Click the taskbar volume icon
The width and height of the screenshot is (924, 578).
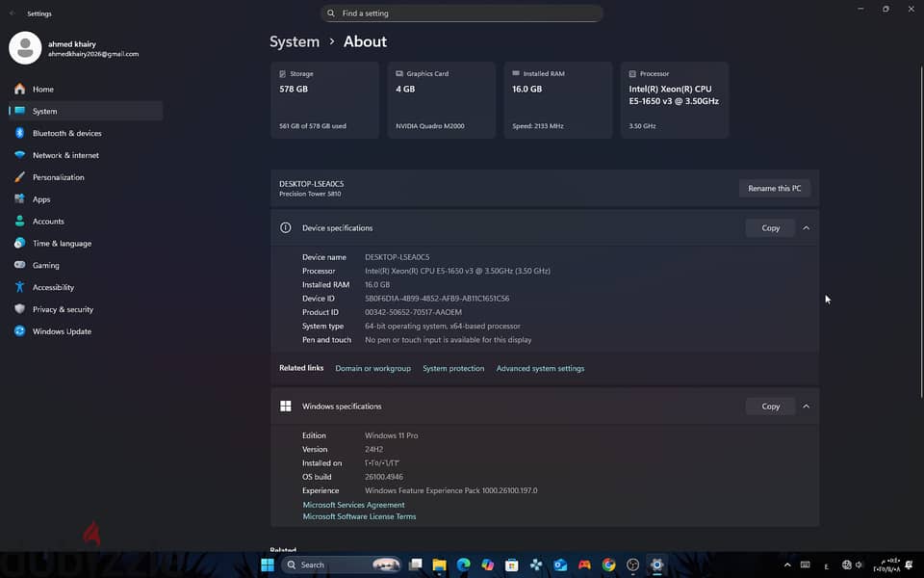[x=859, y=565]
